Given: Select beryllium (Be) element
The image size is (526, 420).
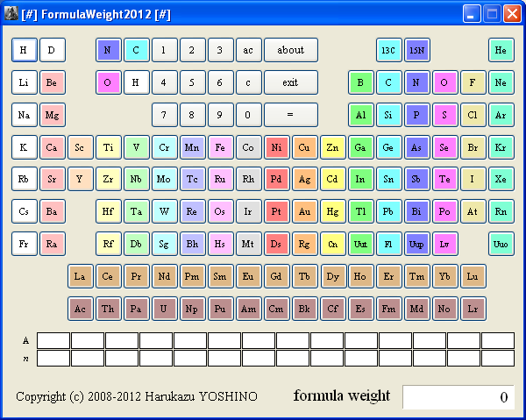Looking at the screenshot, I should (53, 82).
